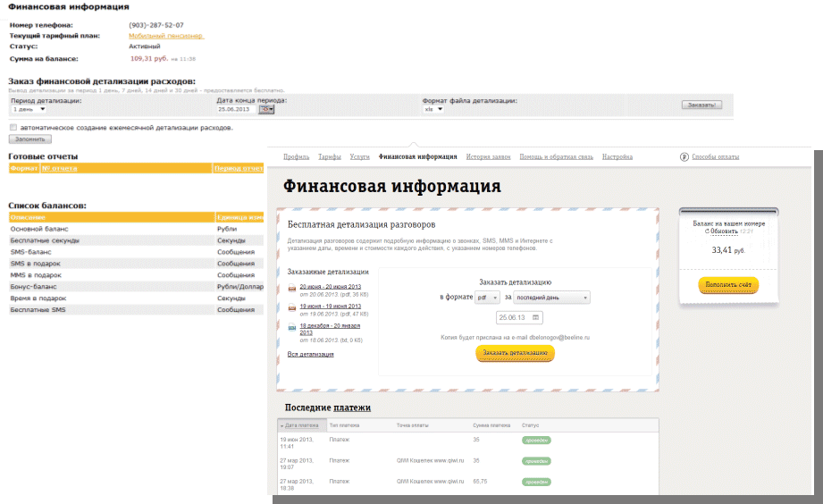The image size is (823, 504).
Task: Select the Бесплатные секунды row
Action: [136, 240]
